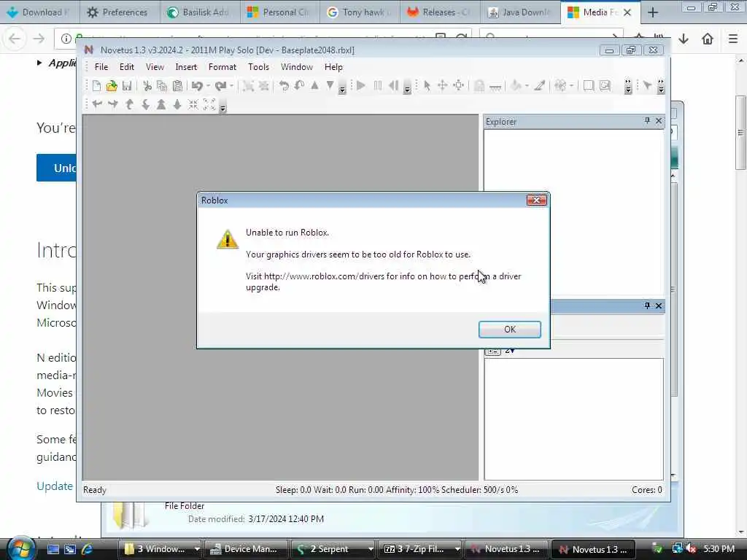747x560 pixels.
Task: Open the Edit menu
Action: pos(127,67)
